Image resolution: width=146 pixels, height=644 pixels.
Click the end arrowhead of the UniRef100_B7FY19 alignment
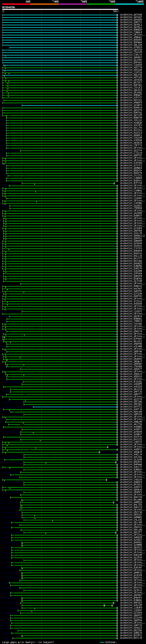pos(115,183)
